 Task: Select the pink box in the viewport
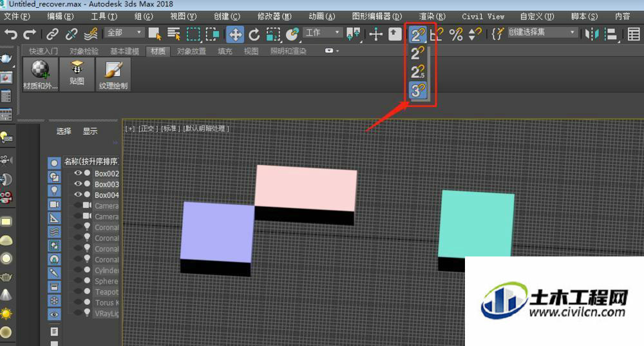305,188
